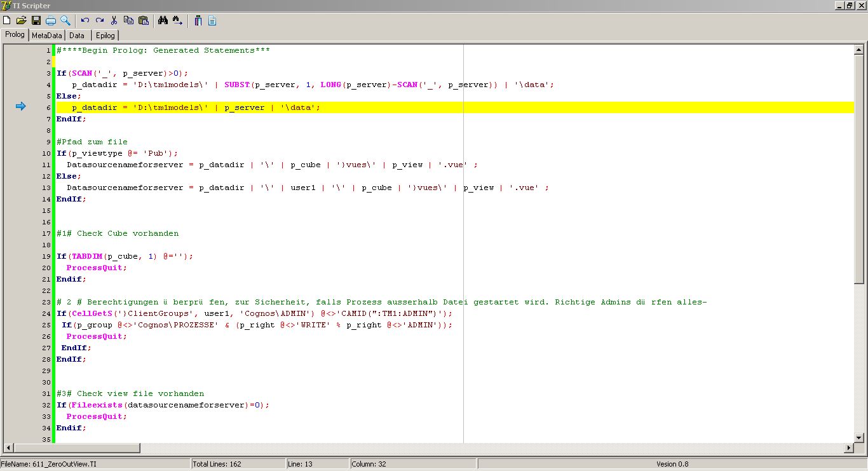This screenshot has height=471, width=868.
Task: Click the 'Line: 13' status entry
Action: (x=318, y=464)
